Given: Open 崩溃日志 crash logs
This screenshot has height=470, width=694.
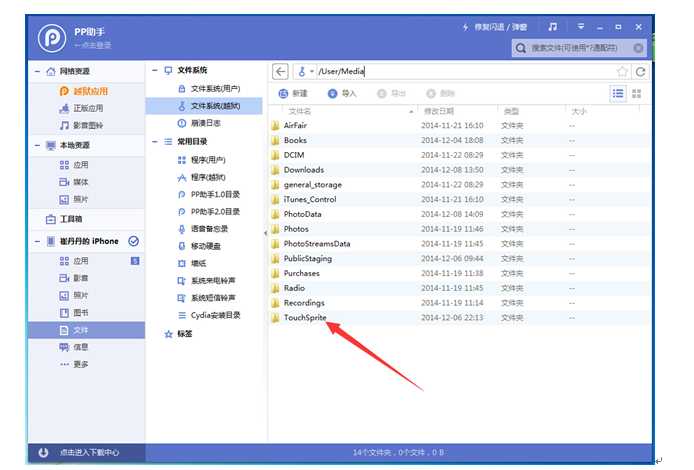Looking at the screenshot, I should [x=199, y=123].
